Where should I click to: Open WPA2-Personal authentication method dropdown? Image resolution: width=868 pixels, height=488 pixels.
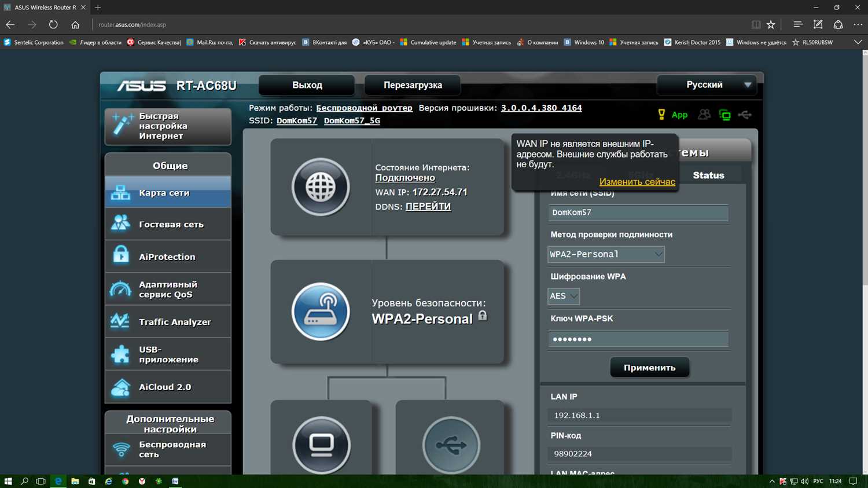[x=606, y=254]
